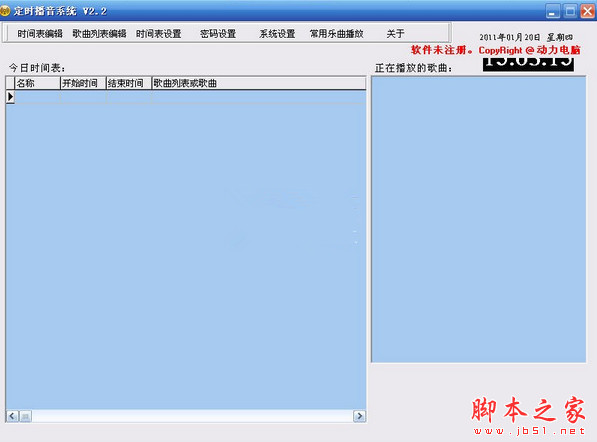
Task: Close the 定时播音系统 window
Action: pos(587,11)
